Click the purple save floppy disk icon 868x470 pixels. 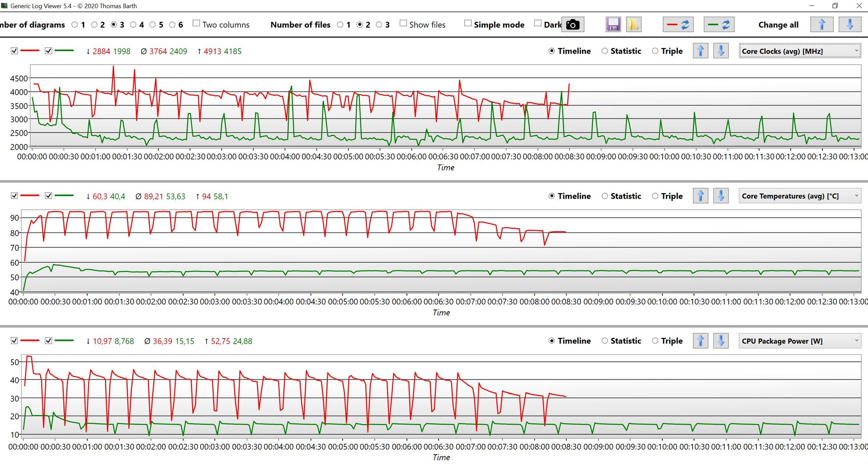[x=613, y=25]
